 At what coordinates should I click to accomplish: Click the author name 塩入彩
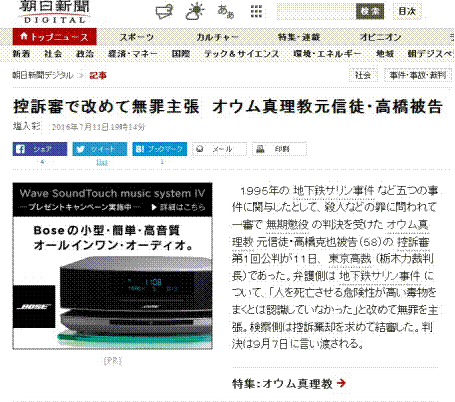click(x=26, y=127)
